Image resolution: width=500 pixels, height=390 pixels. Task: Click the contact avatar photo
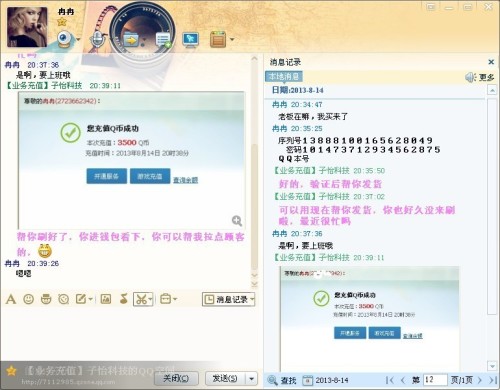tap(27, 27)
